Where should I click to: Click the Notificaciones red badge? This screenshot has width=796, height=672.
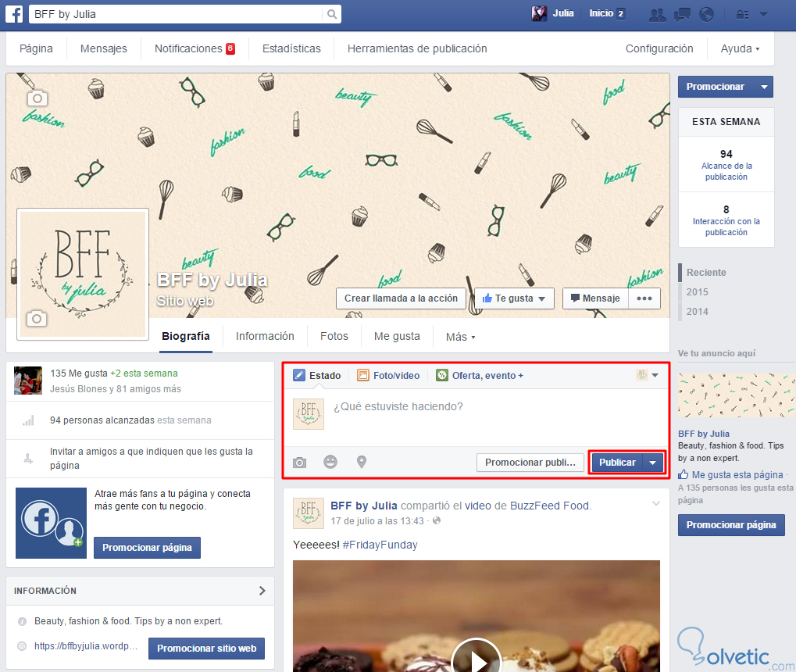click(x=230, y=48)
